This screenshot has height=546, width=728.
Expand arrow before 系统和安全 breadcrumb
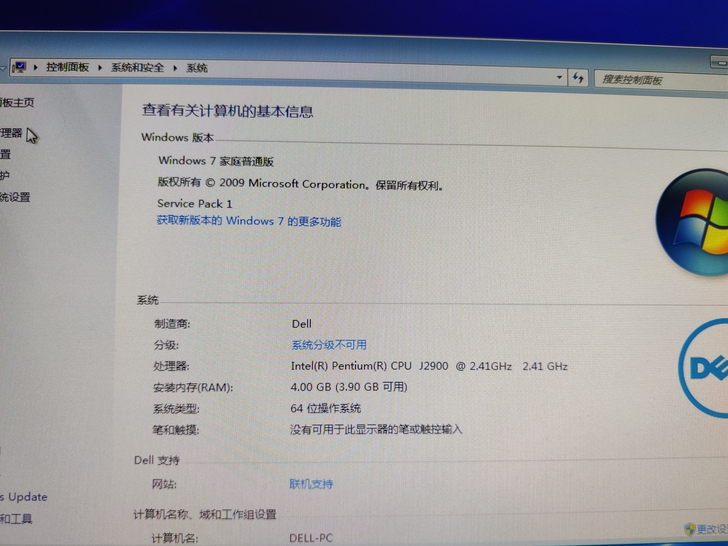click(x=100, y=68)
